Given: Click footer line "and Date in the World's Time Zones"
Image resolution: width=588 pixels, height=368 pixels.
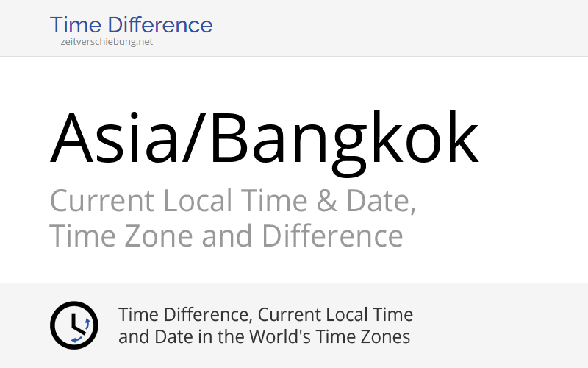Looking at the screenshot, I should pos(264,338).
